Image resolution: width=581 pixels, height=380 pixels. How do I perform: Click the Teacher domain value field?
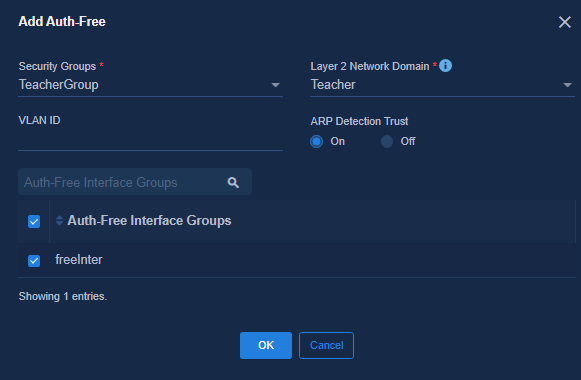click(442, 85)
